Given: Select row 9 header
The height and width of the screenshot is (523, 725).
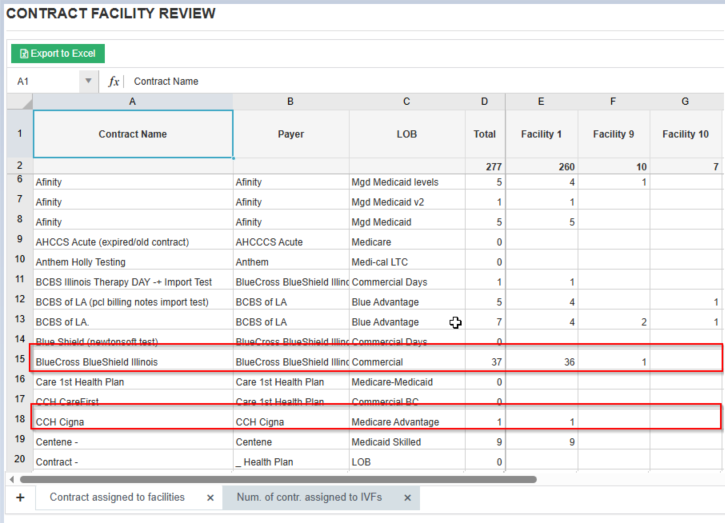Looking at the screenshot, I should 20,239.
